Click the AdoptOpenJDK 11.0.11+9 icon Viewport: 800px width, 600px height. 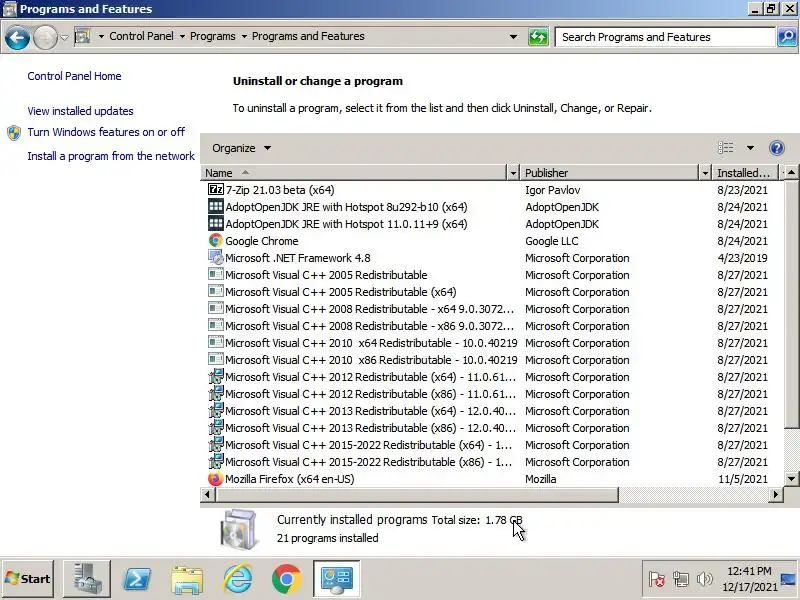click(216, 223)
